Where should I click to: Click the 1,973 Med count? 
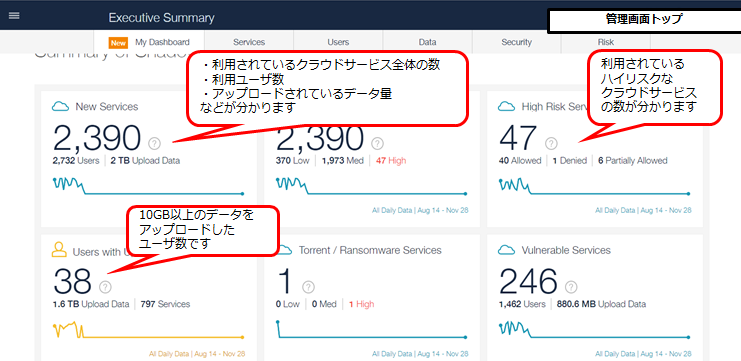pyautogui.click(x=343, y=161)
